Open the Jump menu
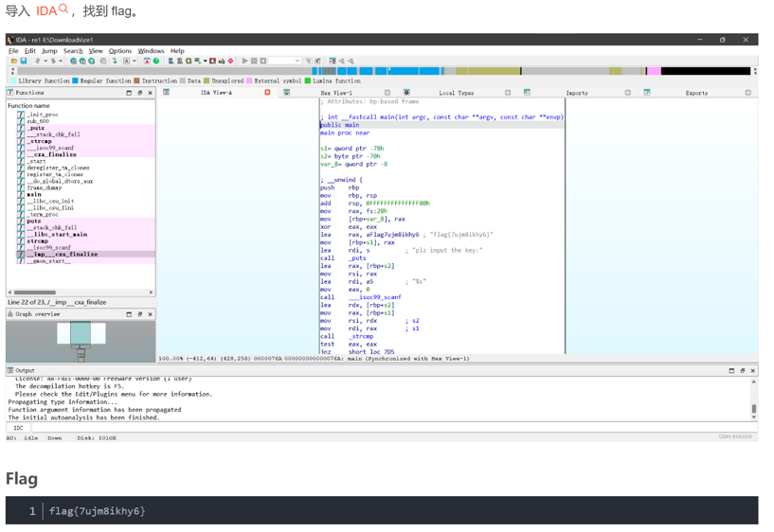774x532 pixels. 49,51
